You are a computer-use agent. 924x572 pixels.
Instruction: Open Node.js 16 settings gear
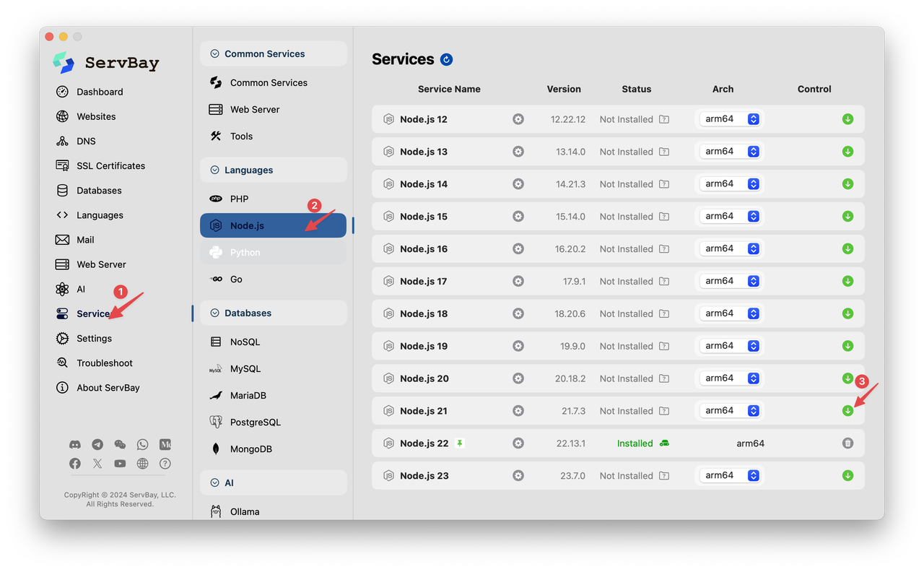pos(518,248)
